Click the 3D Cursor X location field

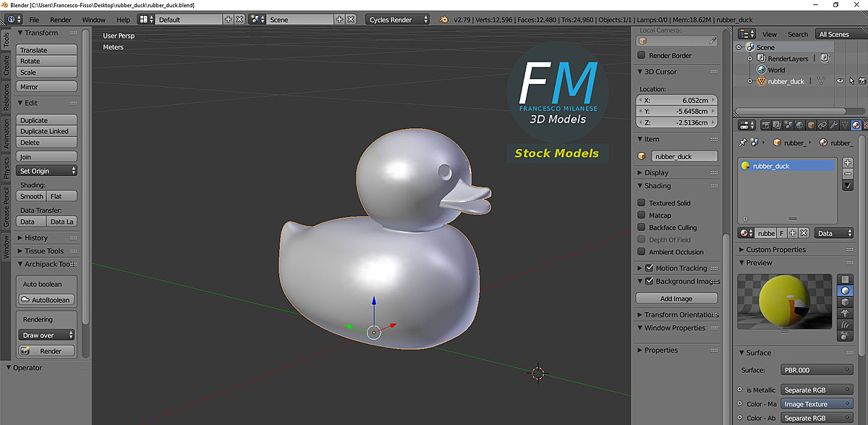677,100
